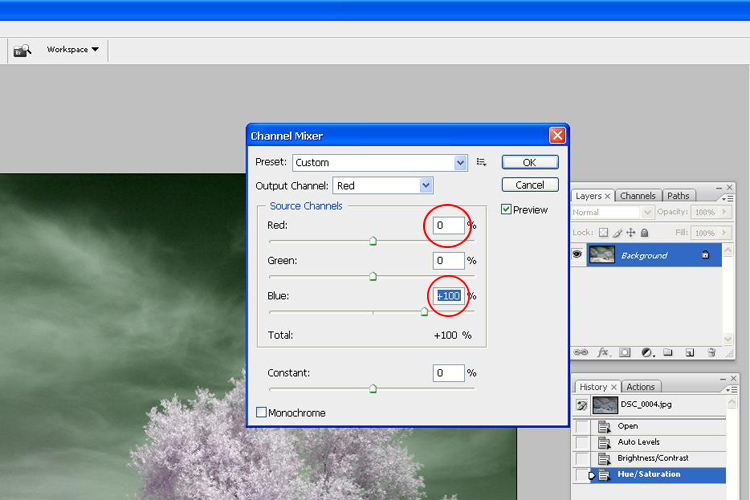
Task: Add a layer style via fx icon
Action: tap(603, 352)
